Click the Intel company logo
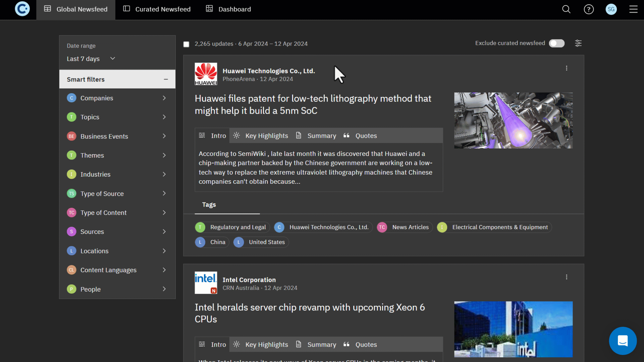Image resolution: width=644 pixels, height=362 pixels. tap(206, 283)
